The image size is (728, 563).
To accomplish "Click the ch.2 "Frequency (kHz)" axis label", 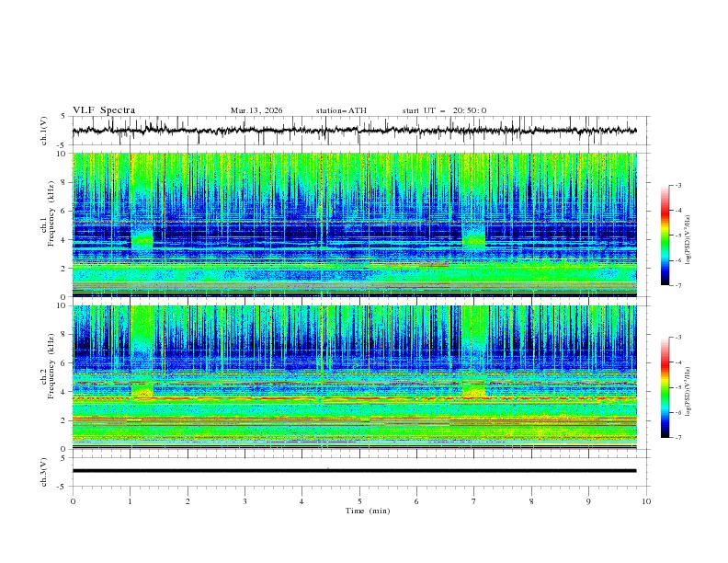I will [x=51, y=366].
